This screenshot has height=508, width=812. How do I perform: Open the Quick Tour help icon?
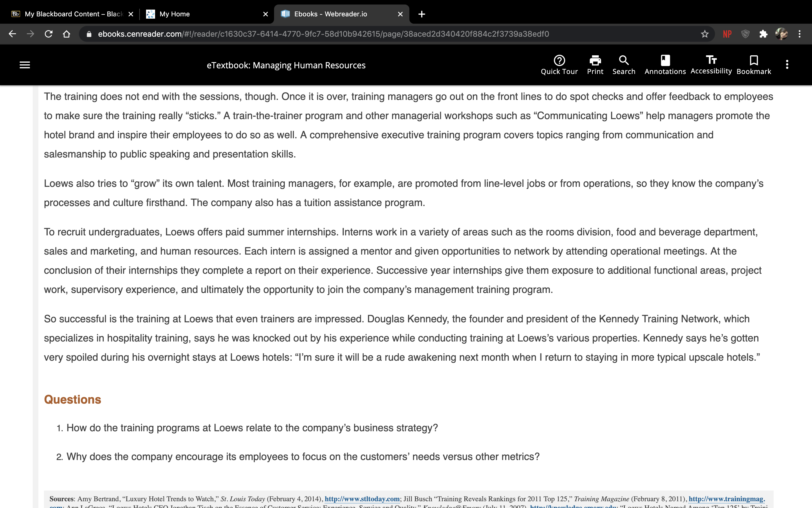tap(559, 65)
